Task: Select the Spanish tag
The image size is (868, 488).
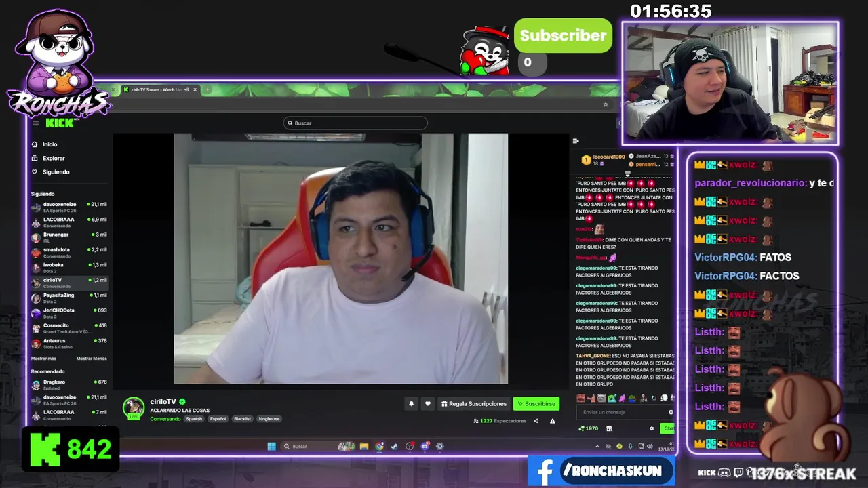Action: [194, 419]
